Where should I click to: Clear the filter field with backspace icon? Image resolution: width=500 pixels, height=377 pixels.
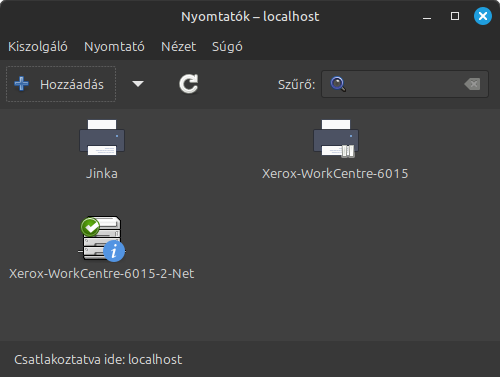click(x=472, y=84)
